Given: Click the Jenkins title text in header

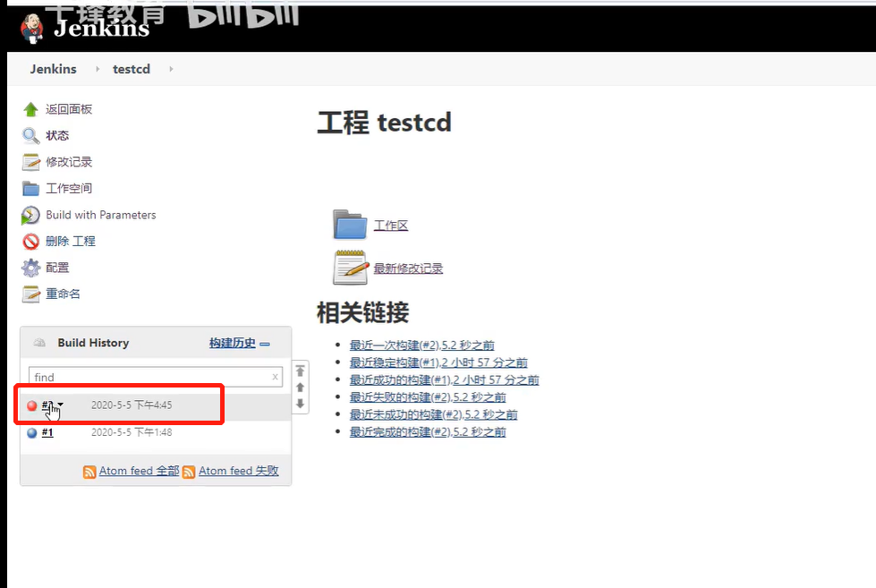Looking at the screenshot, I should [x=102, y=28].
